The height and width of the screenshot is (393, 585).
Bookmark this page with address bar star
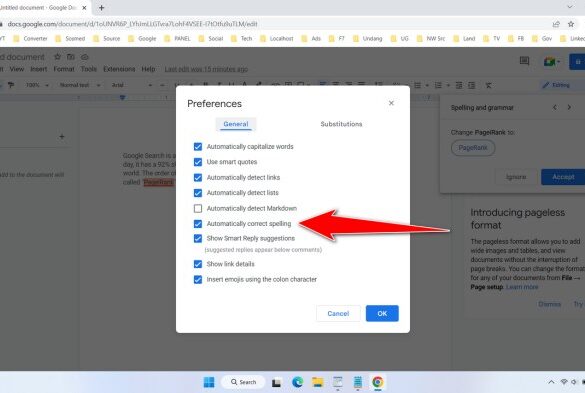click(571, 24)
